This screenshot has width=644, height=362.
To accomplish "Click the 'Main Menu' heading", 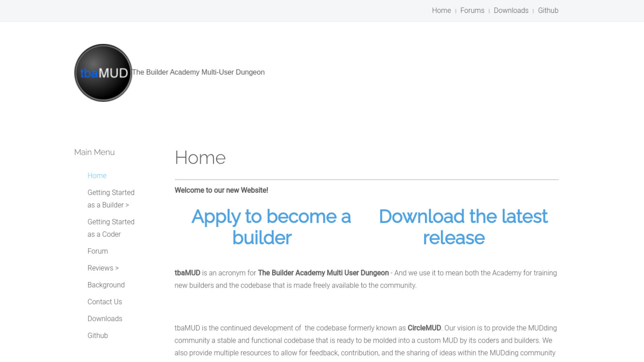I will [x=94, y=152].
